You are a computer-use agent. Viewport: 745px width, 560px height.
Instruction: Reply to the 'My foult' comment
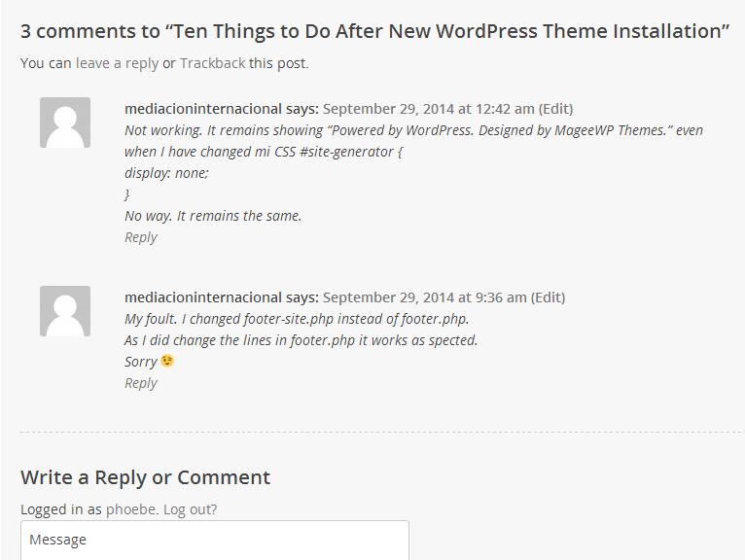[141, 383]
